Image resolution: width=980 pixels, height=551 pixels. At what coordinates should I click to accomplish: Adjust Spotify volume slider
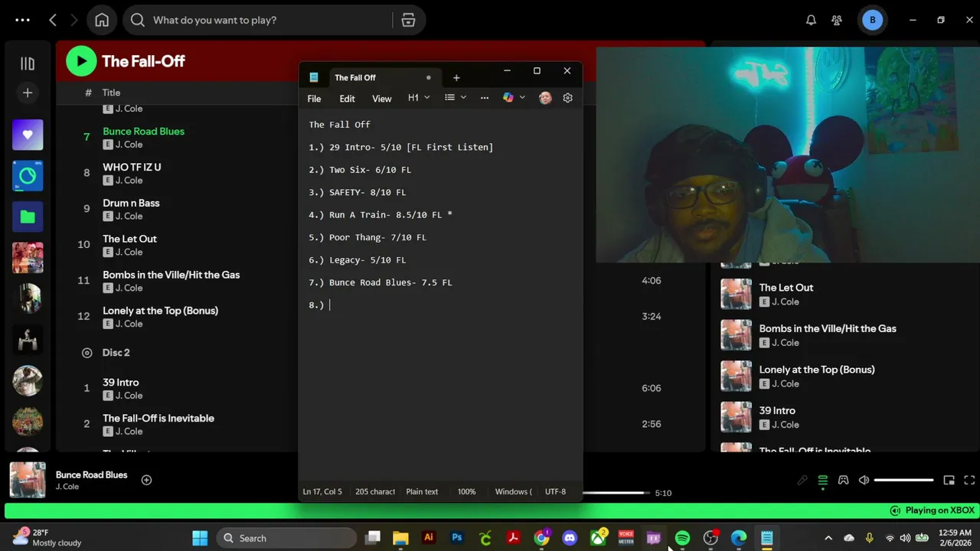903,480
